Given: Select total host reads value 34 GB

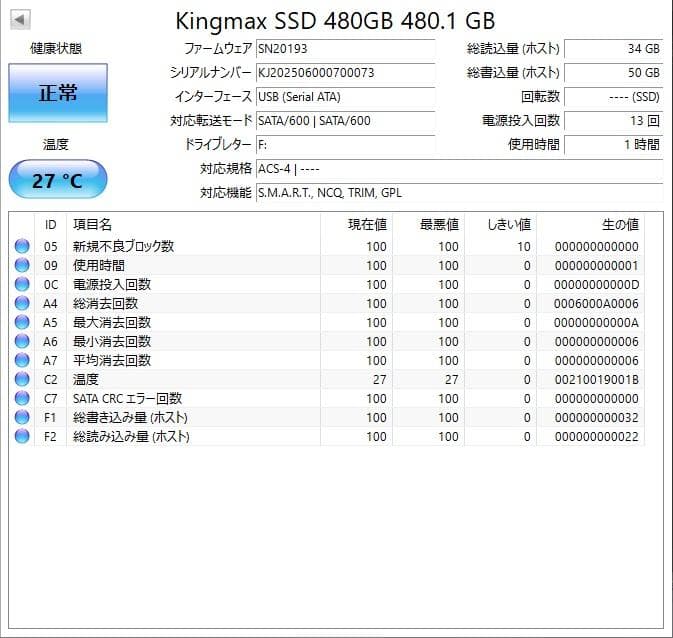Looking at the screenshot, I should (614, 49).
